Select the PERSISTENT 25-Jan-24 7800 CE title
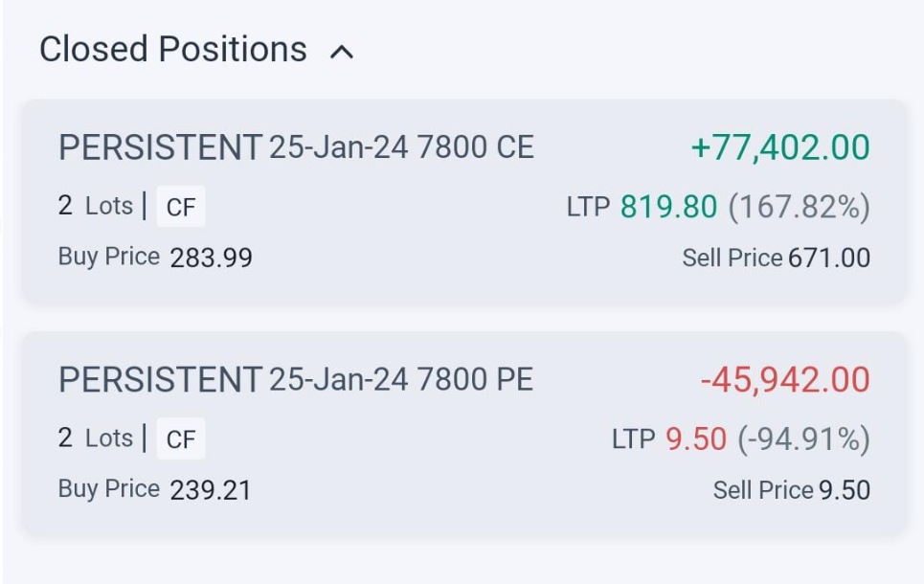Image resolution: width=924 pixels, height=584 pixels. pos(296,147)
